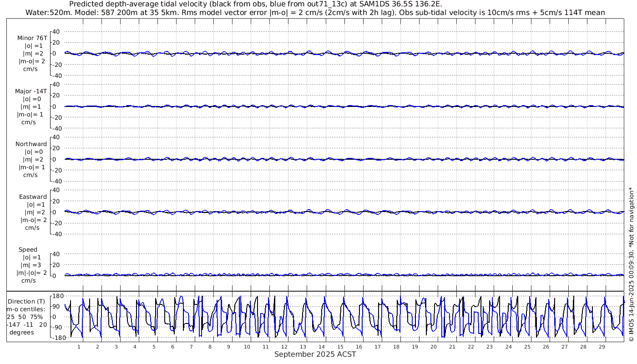Select "|m|-|o|= 2" under Speed
Screen dimensions: 637x364
pos(31,273)
